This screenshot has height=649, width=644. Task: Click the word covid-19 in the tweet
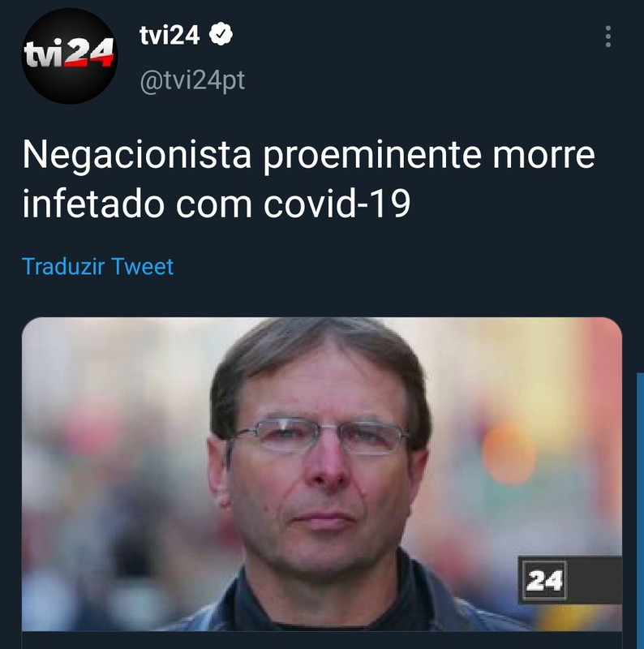[x=337, y=204]
